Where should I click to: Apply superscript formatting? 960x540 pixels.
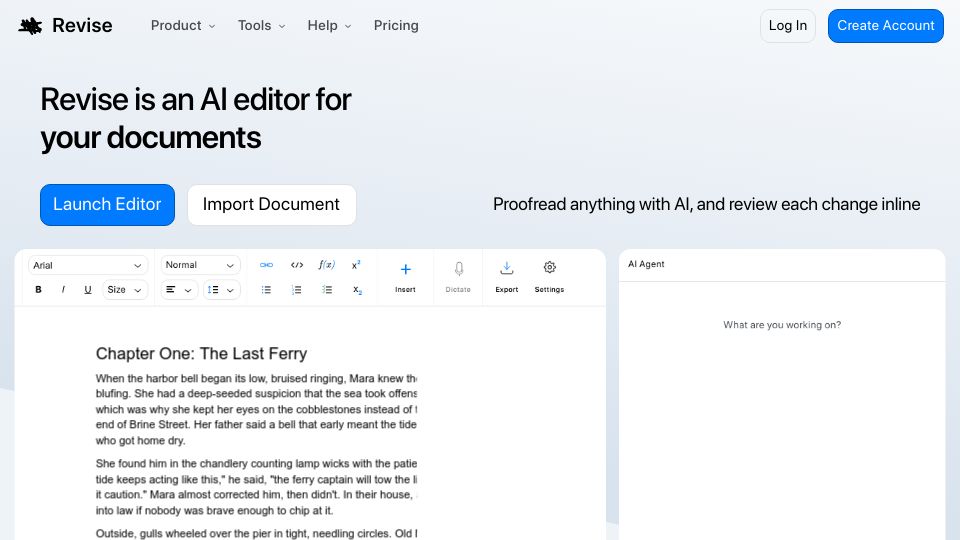[x=356, y=265]
